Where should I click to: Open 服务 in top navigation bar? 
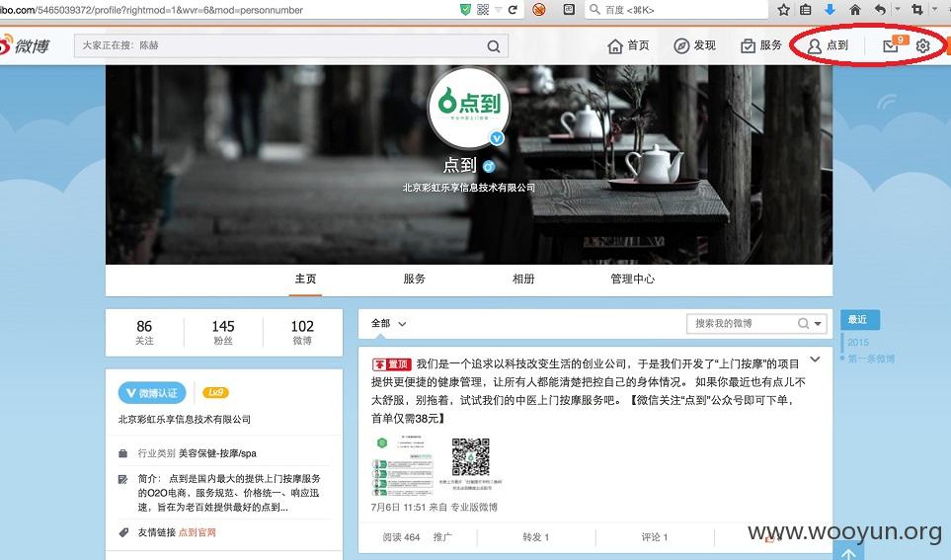(x=761, y=45)
